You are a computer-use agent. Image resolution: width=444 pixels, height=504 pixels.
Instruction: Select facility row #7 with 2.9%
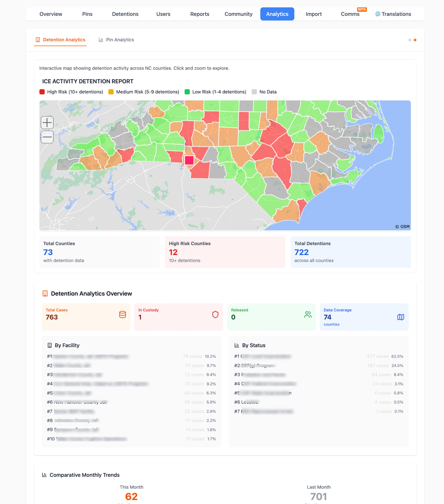tap(132, 411)
